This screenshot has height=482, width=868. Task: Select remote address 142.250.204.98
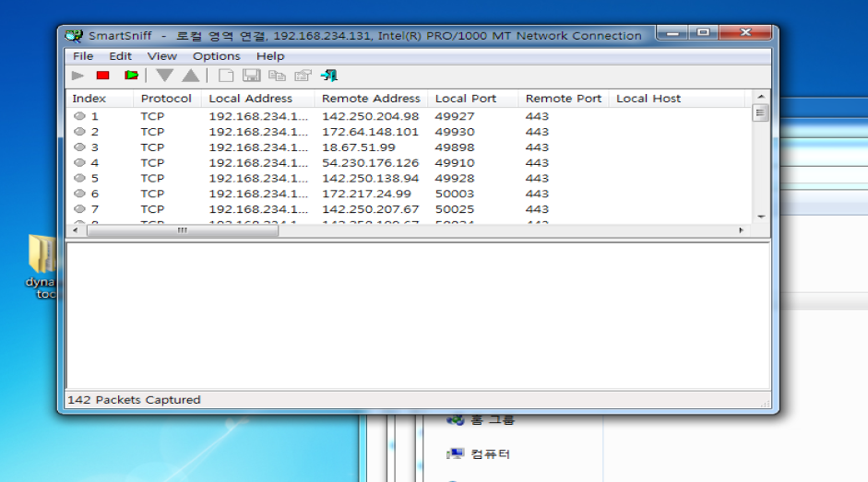tap(370, 116)
